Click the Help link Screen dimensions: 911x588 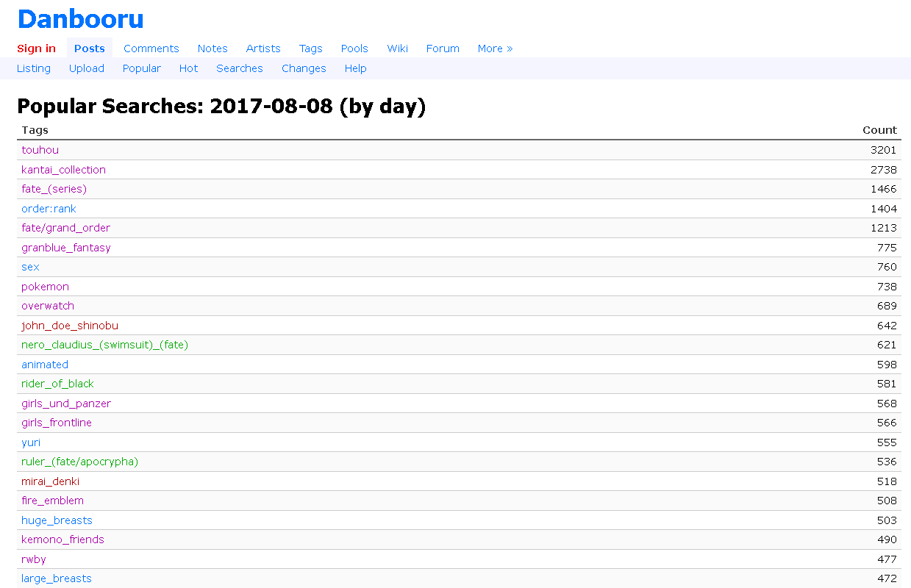[355, 68]
